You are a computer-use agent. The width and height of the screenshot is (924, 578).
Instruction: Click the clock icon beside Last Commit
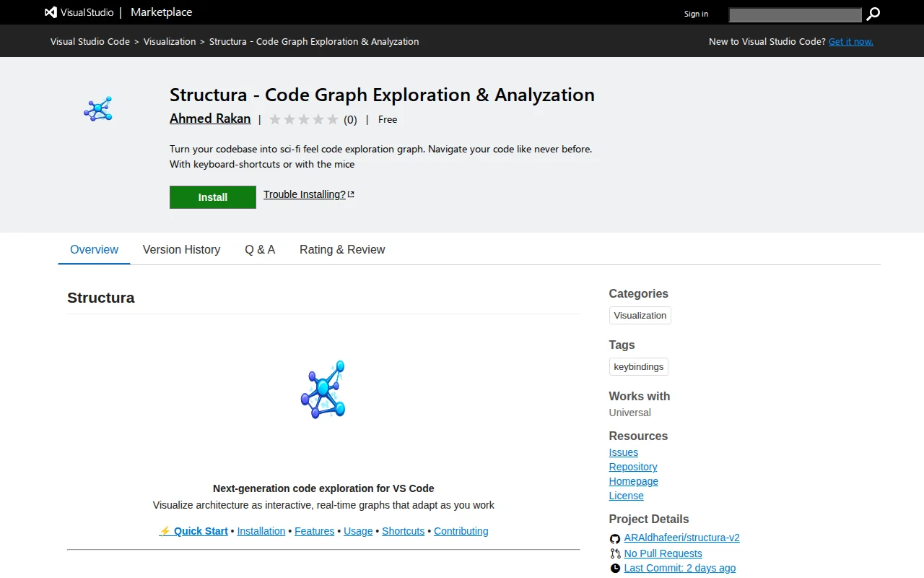click(x=615, y=569)
